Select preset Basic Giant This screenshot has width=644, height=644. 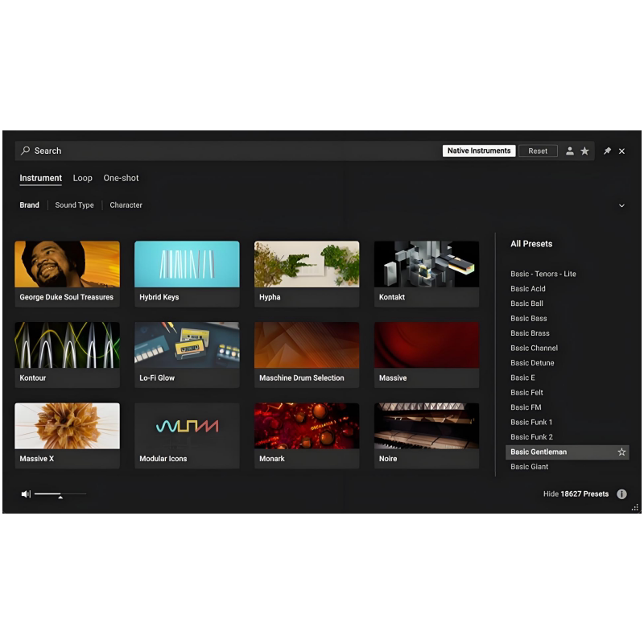point(529,467)
